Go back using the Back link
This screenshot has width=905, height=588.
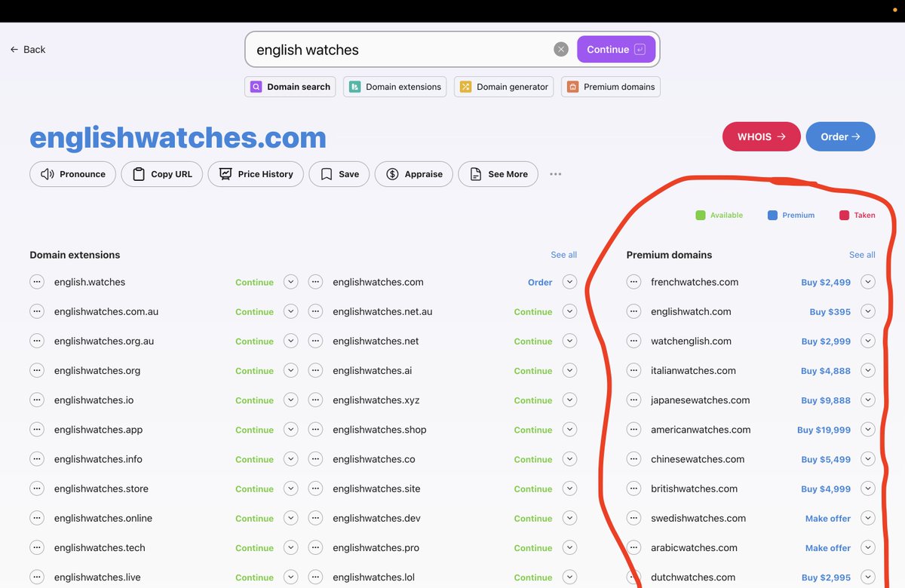click(28, 50)
